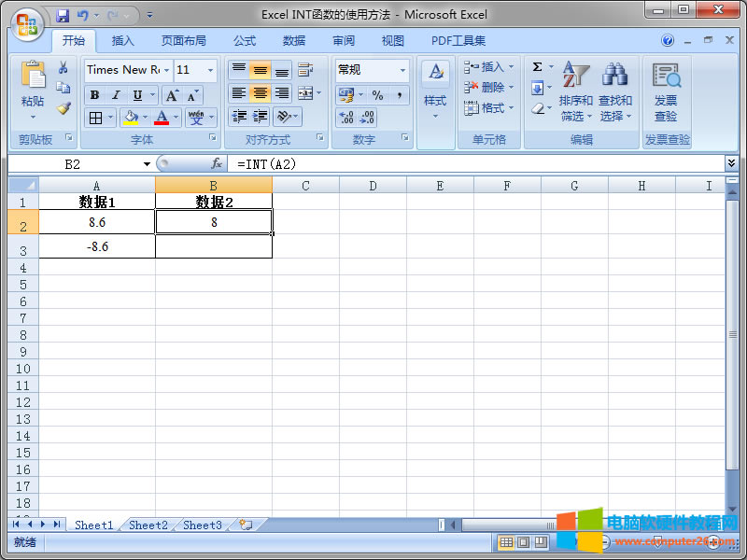This screenshot has width=747, height=560.
Task: Toggle bold formatting
Action: pos(94,95)
